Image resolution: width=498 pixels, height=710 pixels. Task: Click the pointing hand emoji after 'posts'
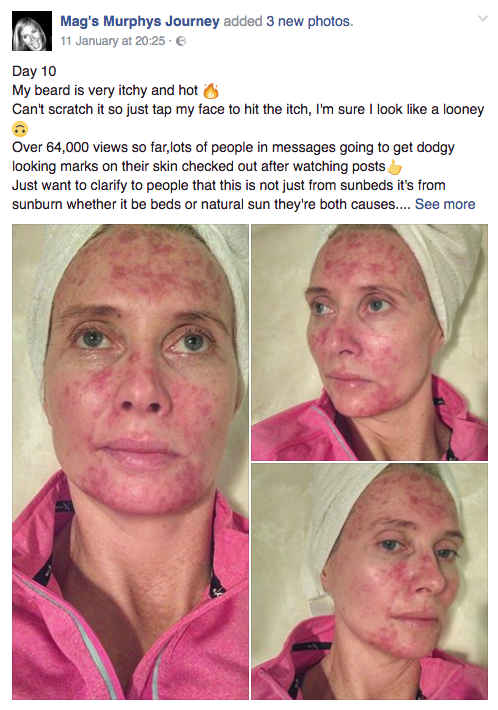coord(394,167)
